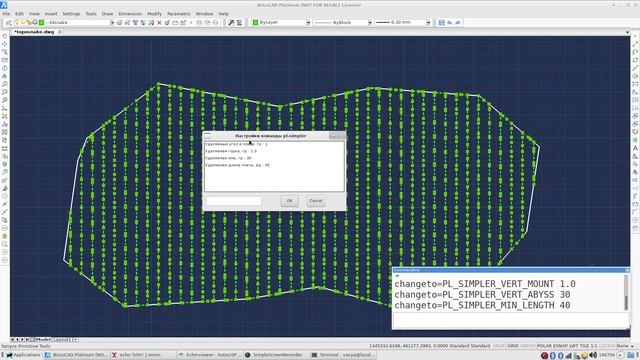Click the first Bluetooth icon in system tray

point(553,355)
